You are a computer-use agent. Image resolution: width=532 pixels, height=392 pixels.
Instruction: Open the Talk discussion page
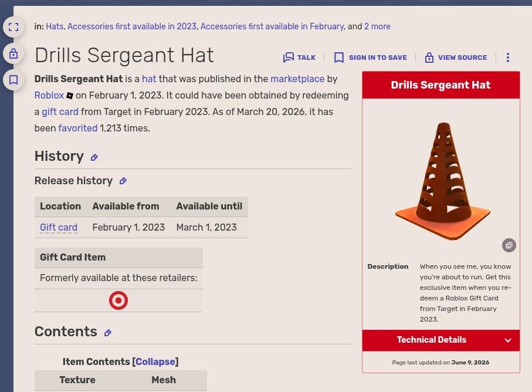[x=299, y=58]
